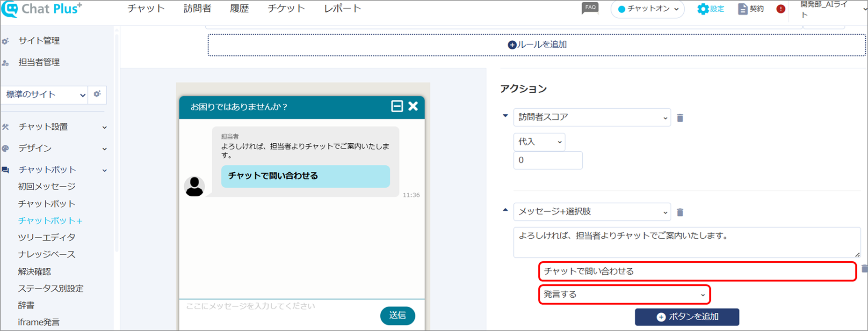Expand the チャット設置 sidebar chevron
The width and height of the screenshot is (868, 331).
105,127
